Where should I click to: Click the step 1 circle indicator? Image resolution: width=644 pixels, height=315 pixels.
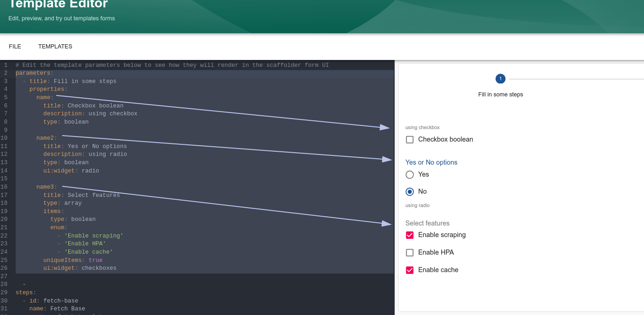click(500, 79)
